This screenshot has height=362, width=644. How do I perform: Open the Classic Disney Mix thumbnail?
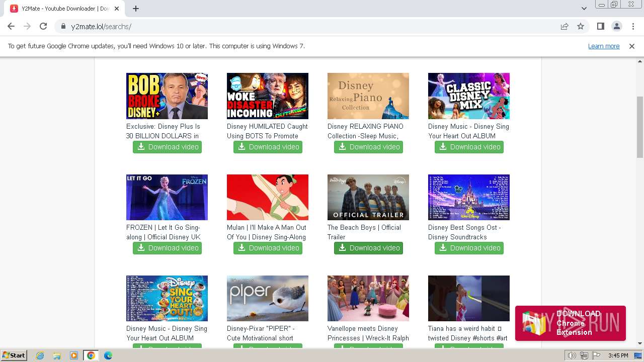tap(469, 96)
